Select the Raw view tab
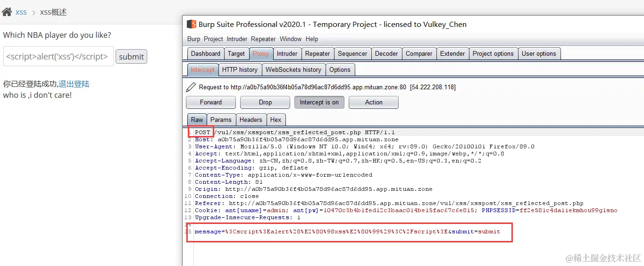The width and height of the screenshot is (644, 266). 197,120
